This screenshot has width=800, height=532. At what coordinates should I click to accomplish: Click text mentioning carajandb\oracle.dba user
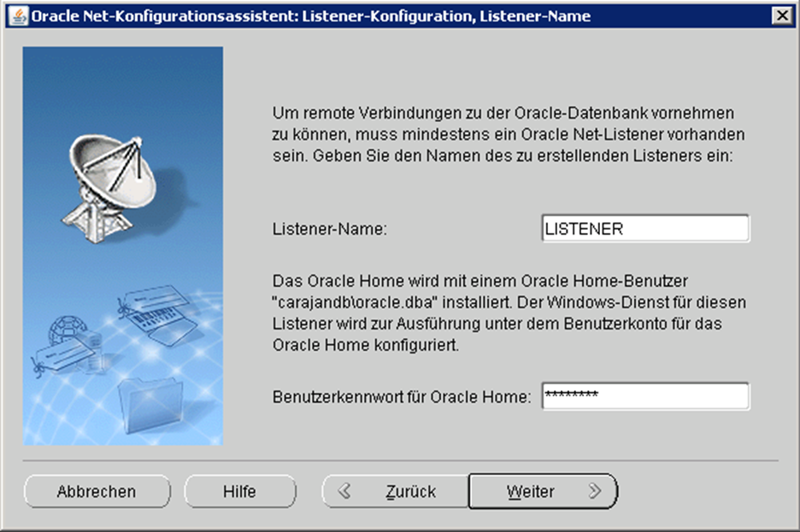pyautogui.click(x=509, y=313)
